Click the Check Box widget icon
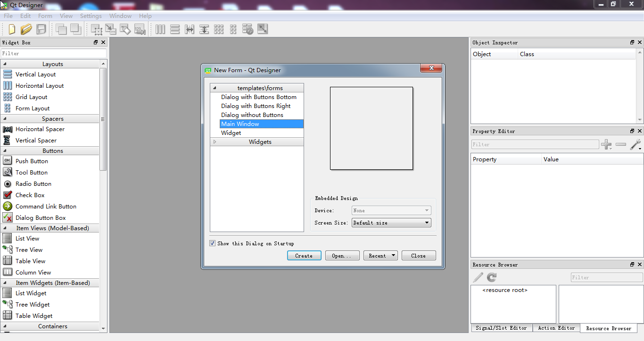The width and height of the screenshot is (644, 341). point(8,195)
